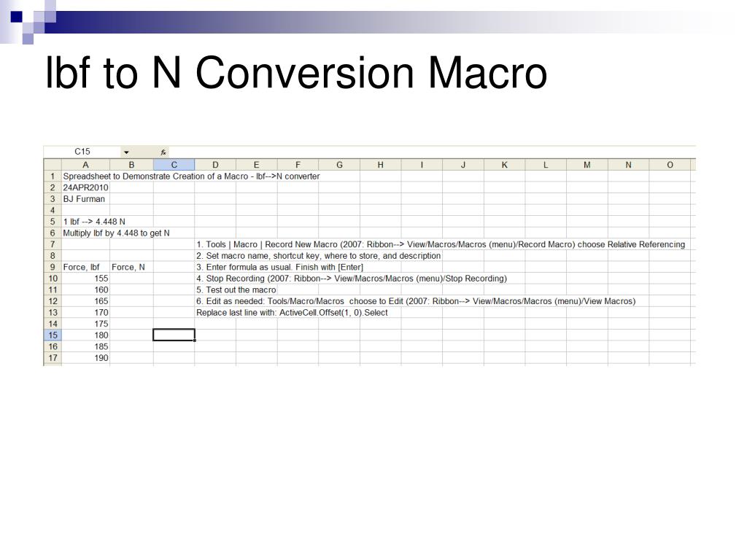The image size is (747, 560).
Task: Click the cell with value 175
Action: click(86, 324)
